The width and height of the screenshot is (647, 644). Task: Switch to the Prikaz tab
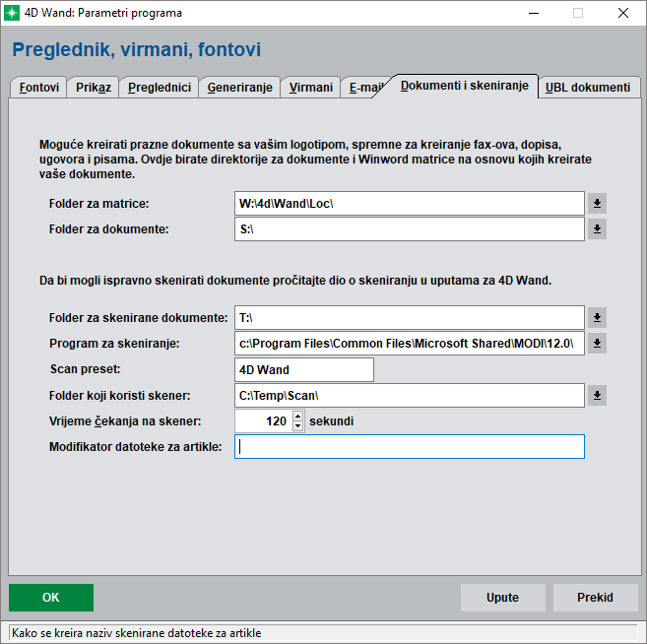tap(94, 88)
